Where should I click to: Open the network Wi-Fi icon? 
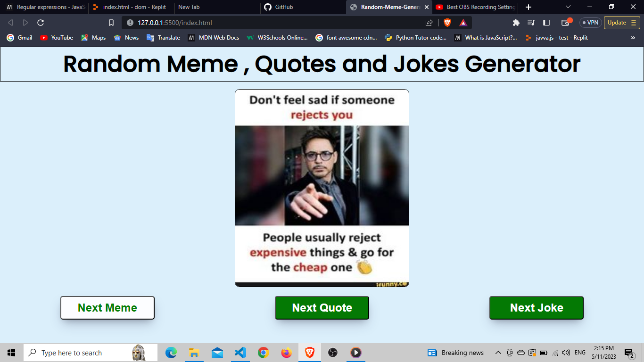pos(555,353)
